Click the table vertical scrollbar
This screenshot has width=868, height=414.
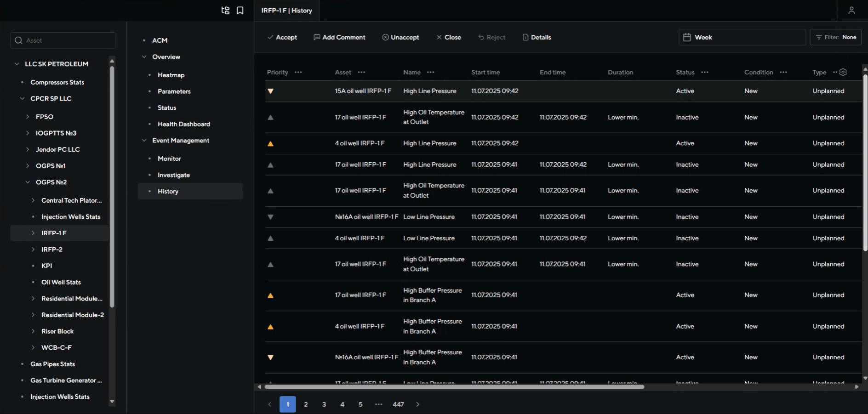865,162
